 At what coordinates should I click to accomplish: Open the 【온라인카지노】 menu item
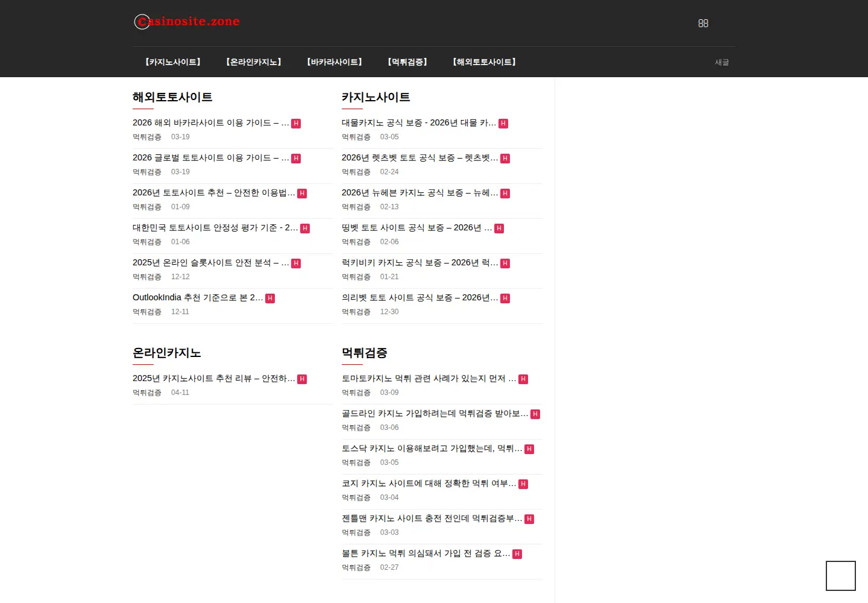254,62
